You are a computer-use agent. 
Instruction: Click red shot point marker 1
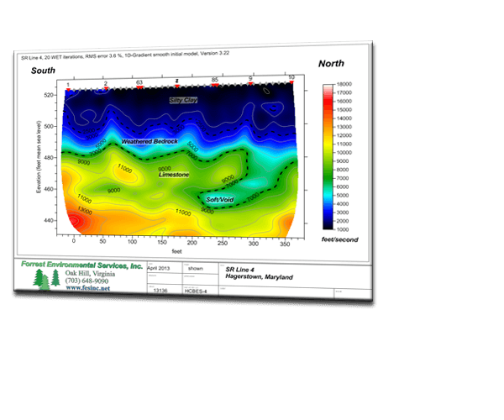pos(67,88)
